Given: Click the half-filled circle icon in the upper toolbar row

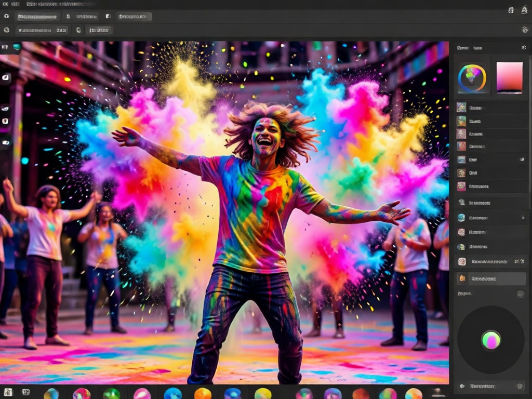Looking at the screenshot, I should 108,16.
